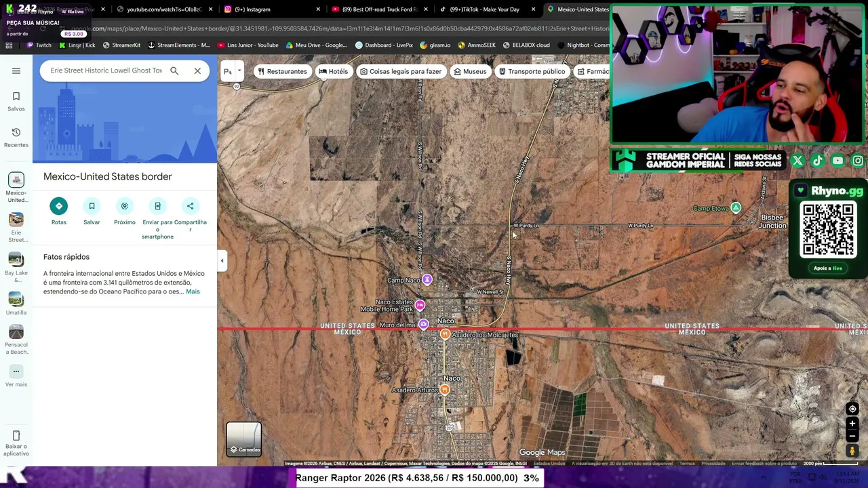Open StreamElements bookmark
868x488 pixels.
179,45
